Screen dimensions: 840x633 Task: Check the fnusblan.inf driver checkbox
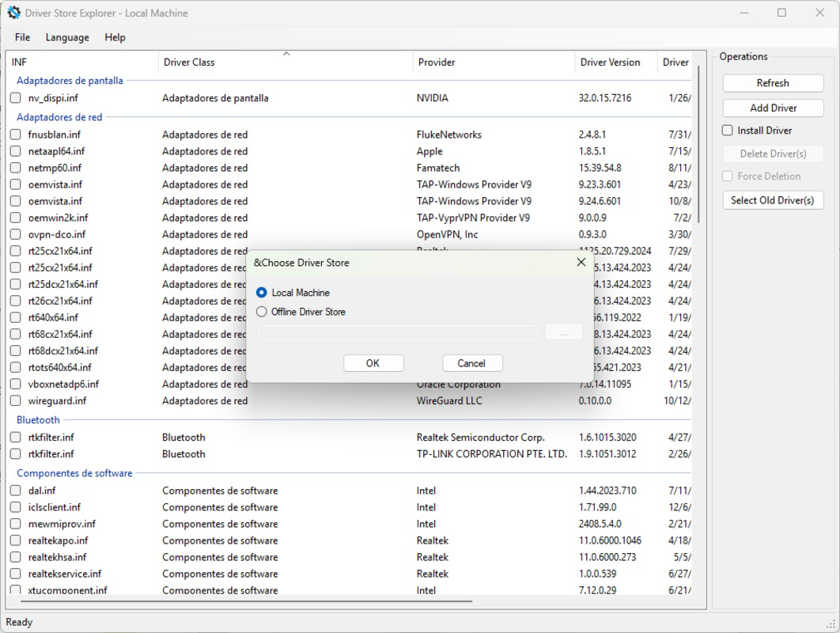pyautogui.click(x=16, y=135)
